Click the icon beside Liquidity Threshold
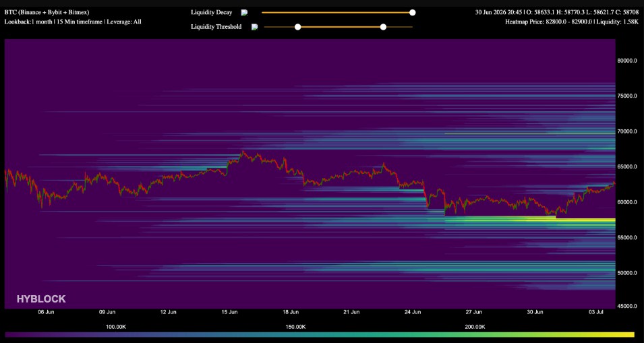The image size is (644, 343). [255, 27]
